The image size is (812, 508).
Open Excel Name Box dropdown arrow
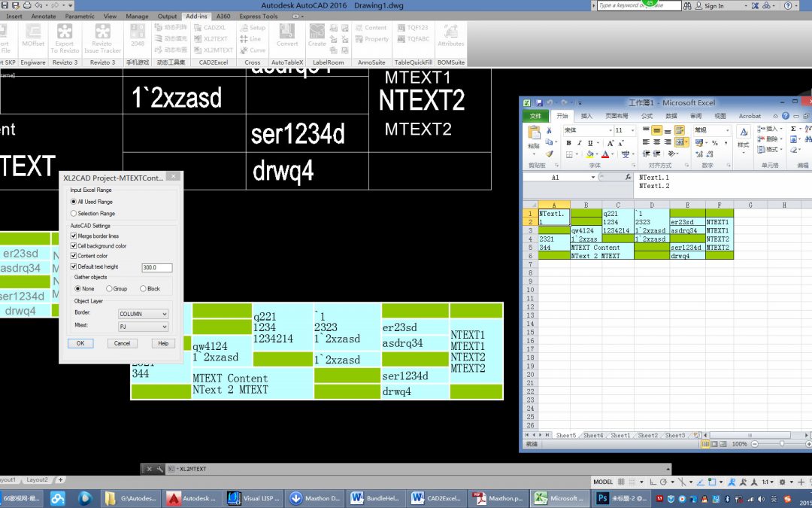(x=593, y=178)
